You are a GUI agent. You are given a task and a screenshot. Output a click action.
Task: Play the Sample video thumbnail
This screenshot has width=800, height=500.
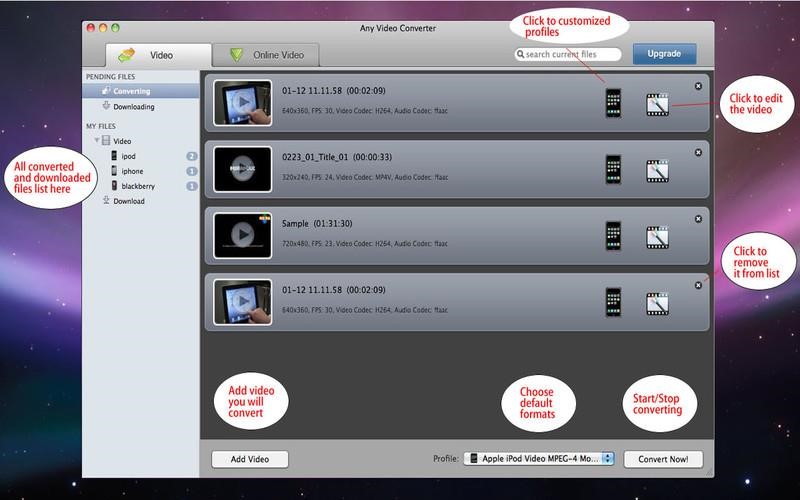242,235
